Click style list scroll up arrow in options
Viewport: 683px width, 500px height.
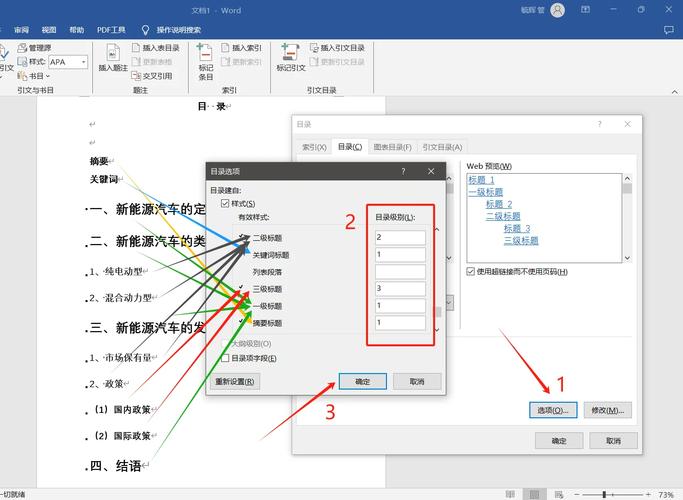[x=437, y=230]
